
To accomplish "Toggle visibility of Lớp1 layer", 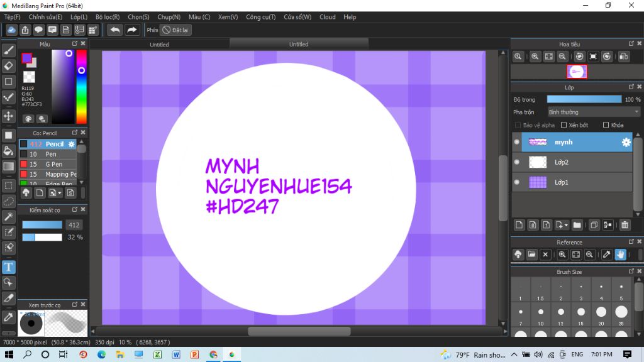I will (517, 182).
